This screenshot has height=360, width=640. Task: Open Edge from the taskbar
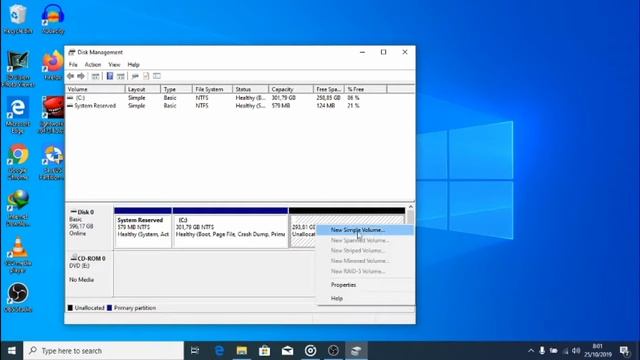coord(219,351)
